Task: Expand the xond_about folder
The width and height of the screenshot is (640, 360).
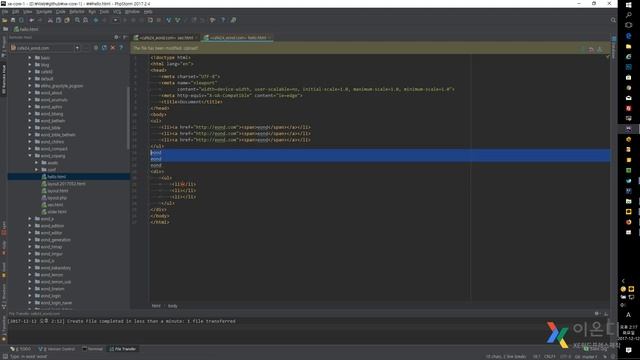Action: 30,93
